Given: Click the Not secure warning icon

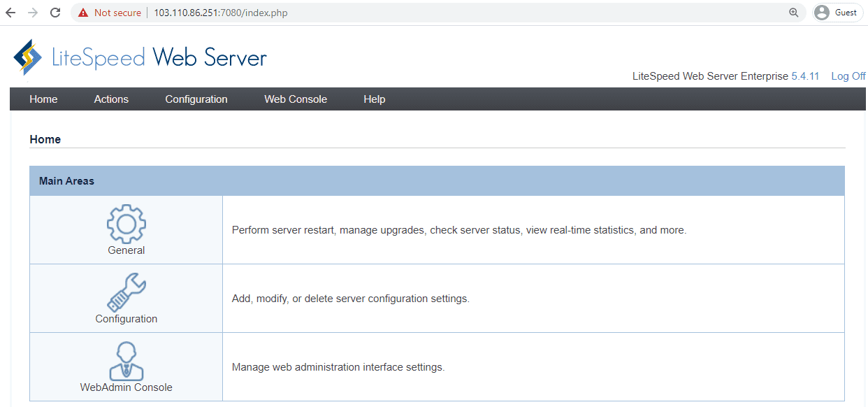Looking at the screenshot, I should point(83,12).
